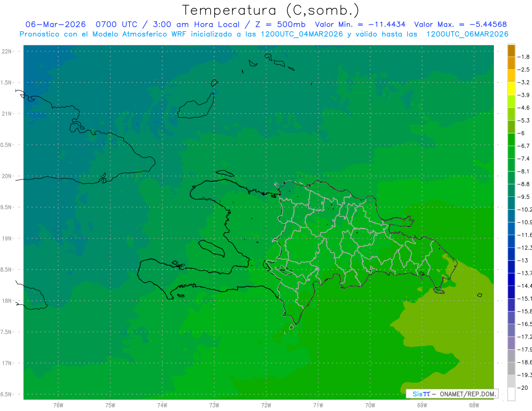The width and height of the screenshot is (532, 411).
Task: Click the 21N latitude label
Action: [x=8, y=114]
